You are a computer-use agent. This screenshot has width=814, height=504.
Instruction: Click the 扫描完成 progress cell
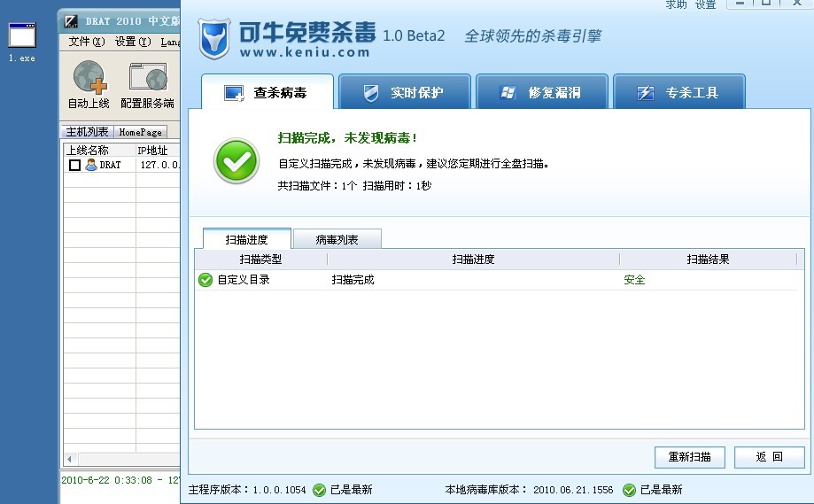click(x=353, y=280)
